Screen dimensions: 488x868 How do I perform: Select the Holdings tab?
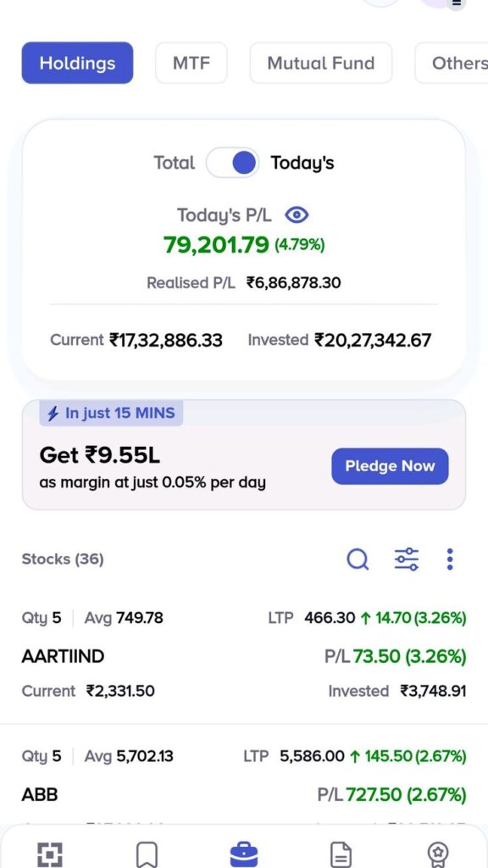(x=77, y=63)
